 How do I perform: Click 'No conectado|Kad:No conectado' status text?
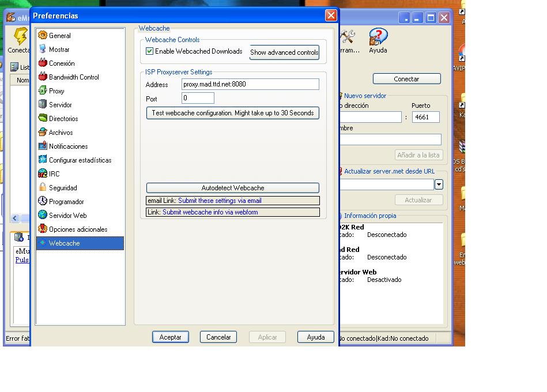point(384,338)
